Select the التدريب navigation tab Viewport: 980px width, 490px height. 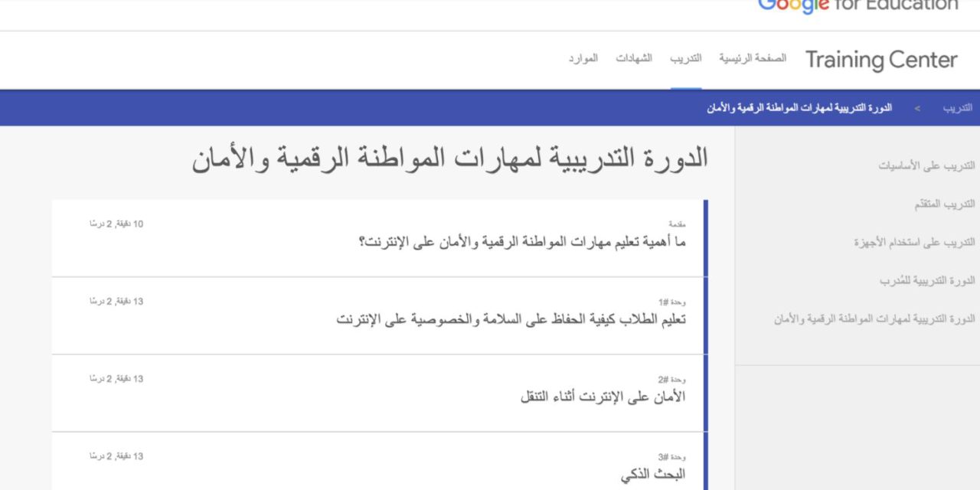click(x=686, y=58)
